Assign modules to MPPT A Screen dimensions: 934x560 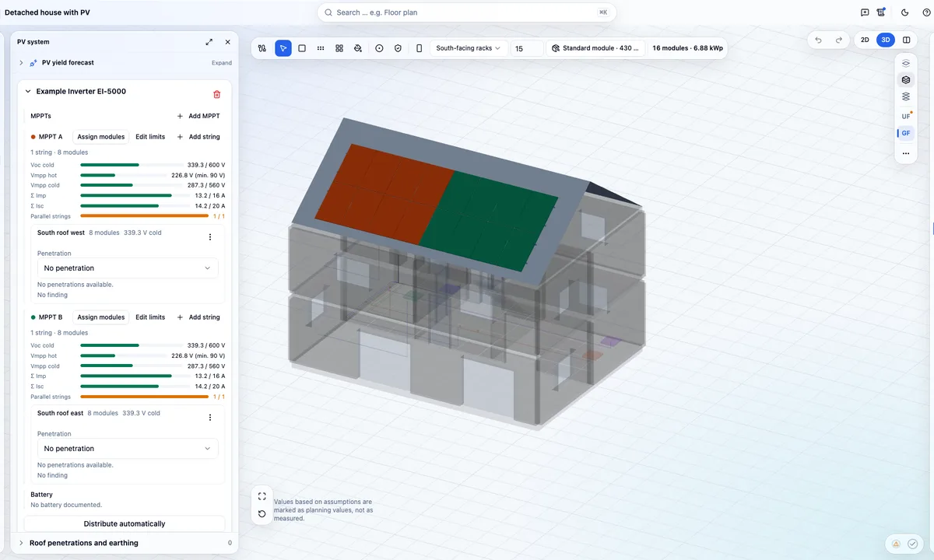[x=101, y=137]
